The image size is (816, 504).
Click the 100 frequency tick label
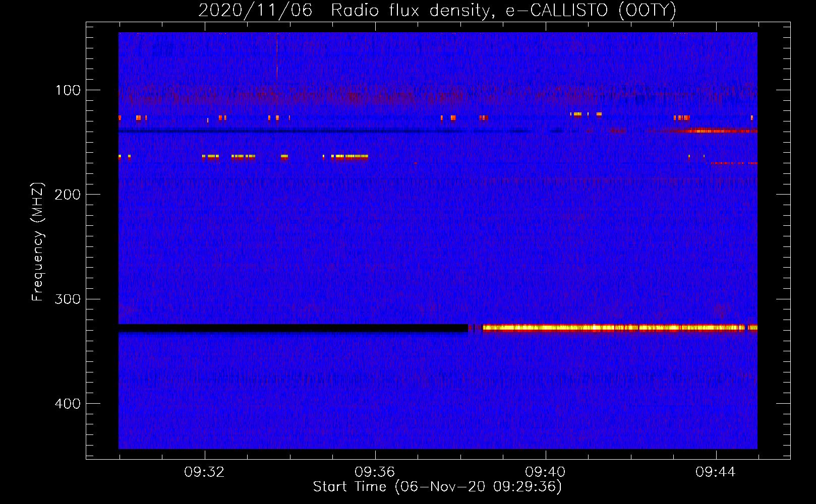click(x=68, y=90)
